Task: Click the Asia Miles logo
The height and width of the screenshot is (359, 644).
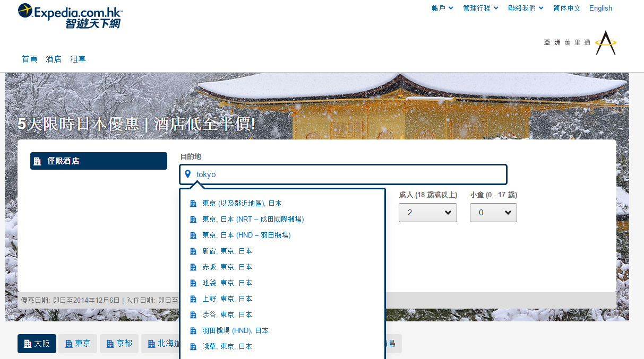Action: 580,42
